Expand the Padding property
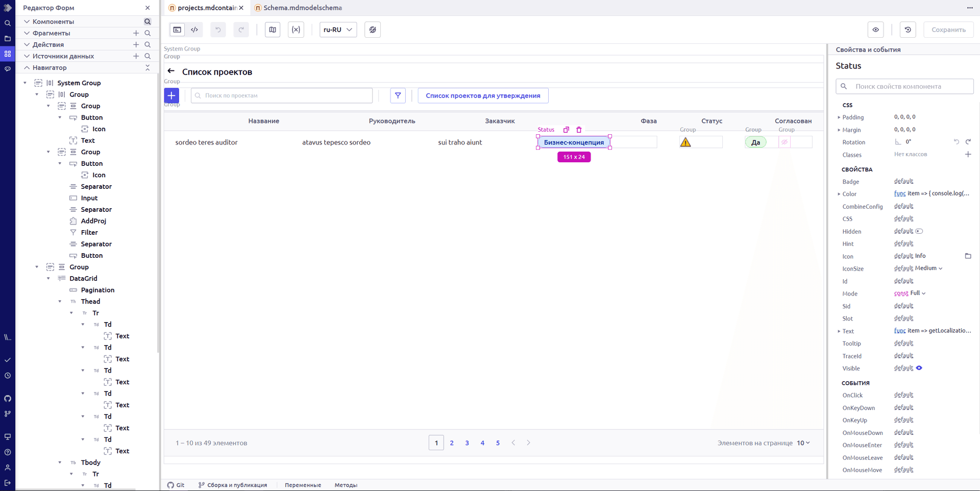 tap(839, 117)
